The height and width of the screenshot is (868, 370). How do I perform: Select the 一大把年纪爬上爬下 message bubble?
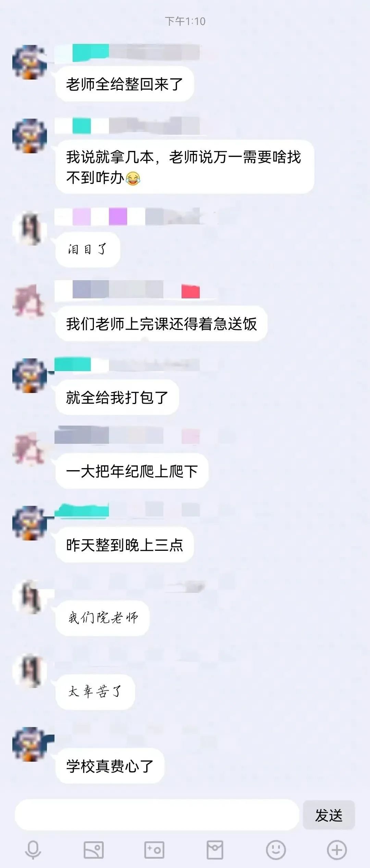[x=132, y=471]
